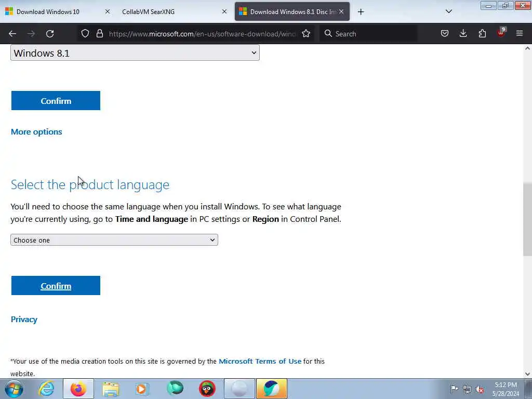The width and height of the screenshot is (532, 399).
Task: Click the red bird taskbar icon
Action: 207,389
